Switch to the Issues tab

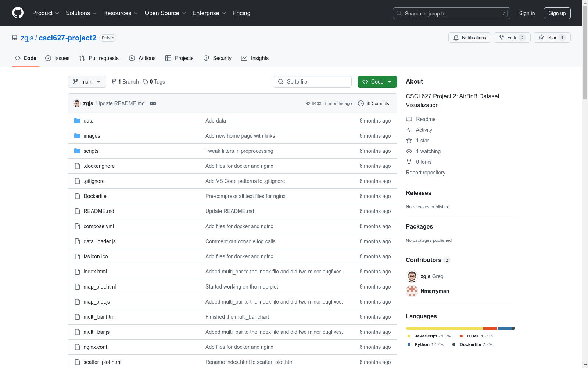(57, 58)
